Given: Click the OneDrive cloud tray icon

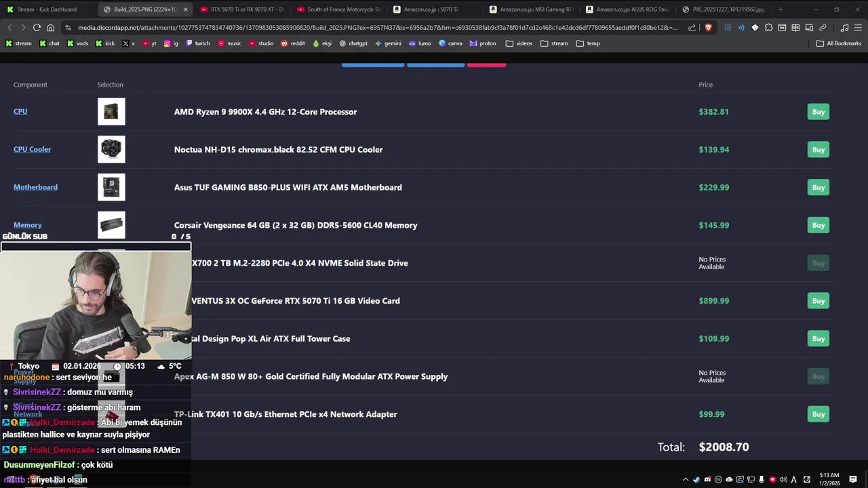Looking at the screenshot, I should [729, 480].
